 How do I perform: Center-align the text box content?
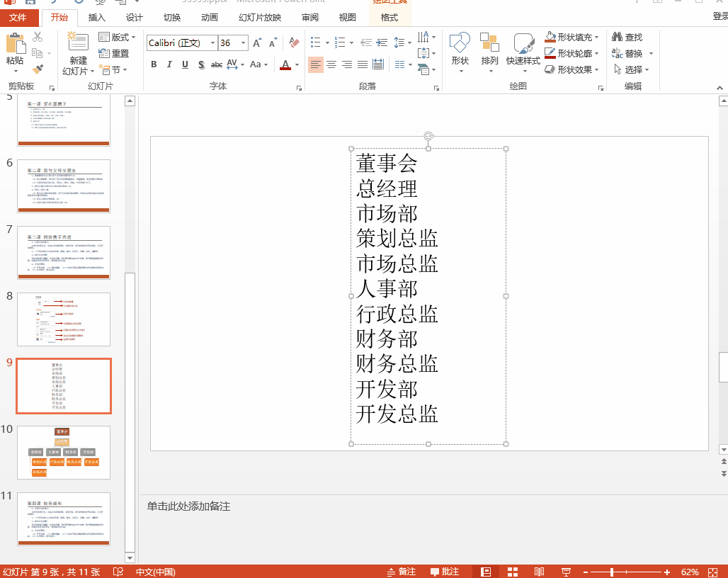tap(331, 64)
